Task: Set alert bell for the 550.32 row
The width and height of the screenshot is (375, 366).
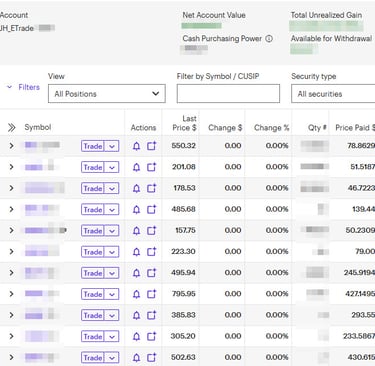Action: (136, 146)
